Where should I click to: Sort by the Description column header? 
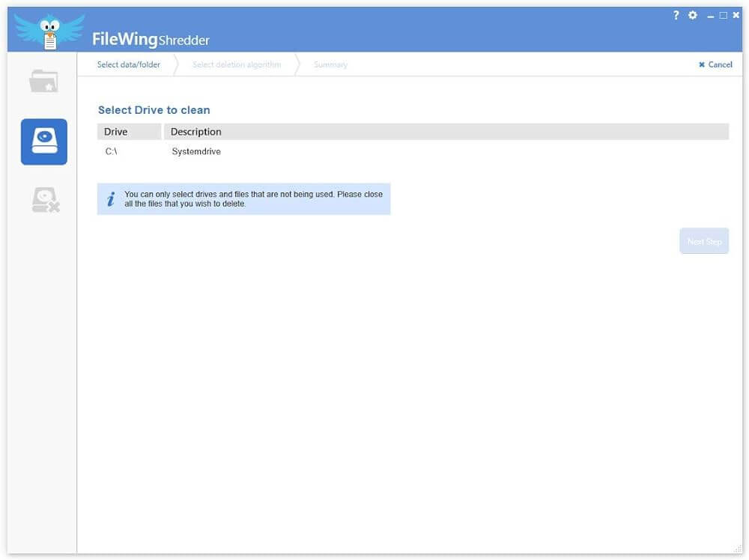(196, 132)
